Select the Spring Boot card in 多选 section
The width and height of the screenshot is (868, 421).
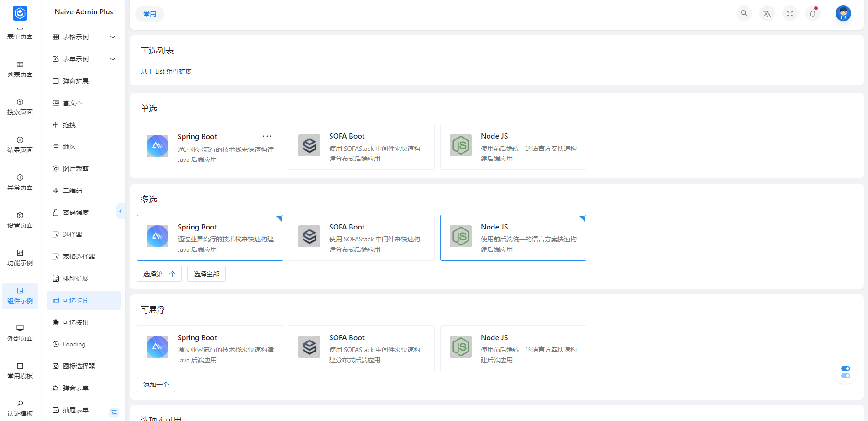[x=210, y=237]
